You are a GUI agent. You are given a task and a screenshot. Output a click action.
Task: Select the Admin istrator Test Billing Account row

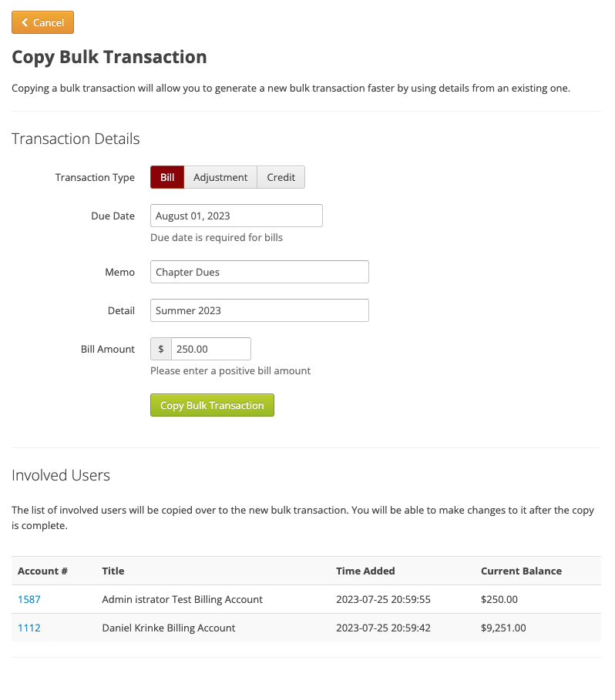click(183, 599)
